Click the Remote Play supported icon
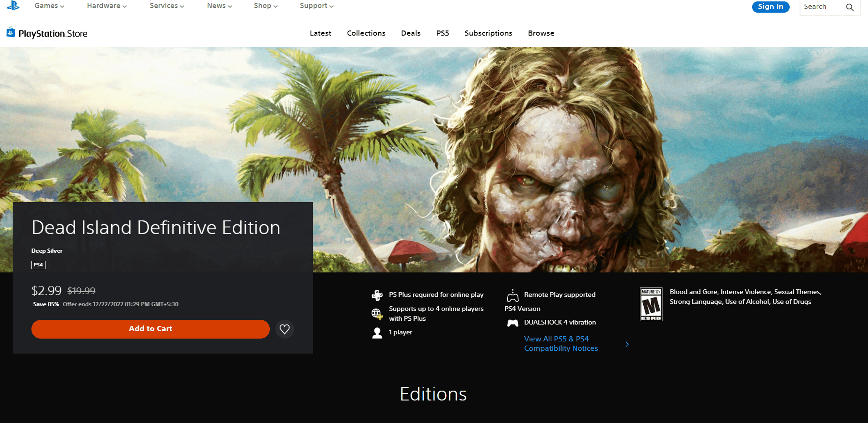The image size is (868, 423). [513, 295]
